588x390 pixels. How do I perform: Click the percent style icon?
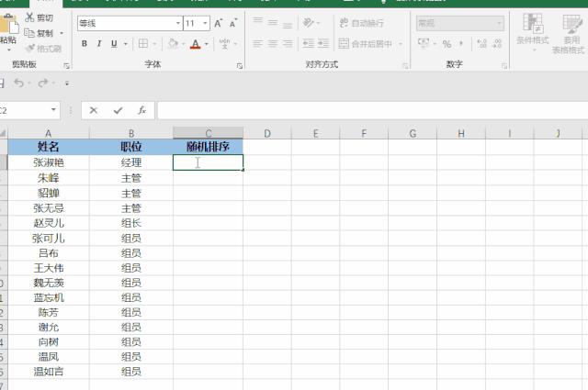pos(447,43)
